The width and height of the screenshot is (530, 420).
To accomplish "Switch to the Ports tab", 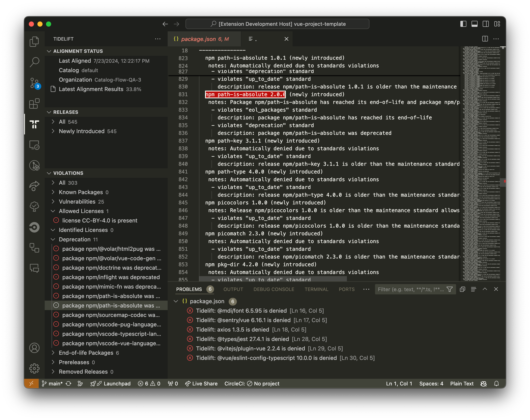I will (x=347, y=289).
